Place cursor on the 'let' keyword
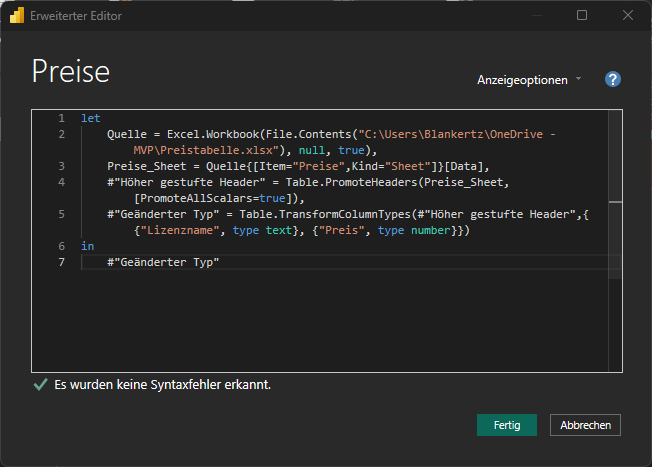The image size is (652, 467). [91, 119]
